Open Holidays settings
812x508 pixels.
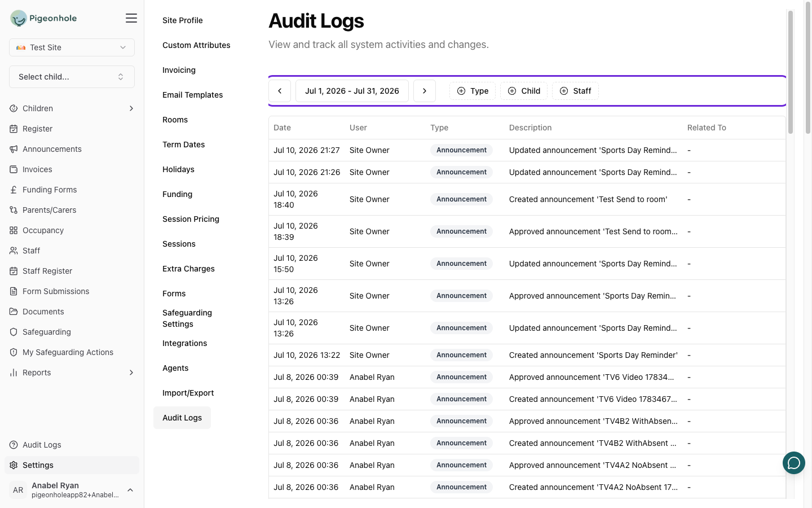click(178, 169)
